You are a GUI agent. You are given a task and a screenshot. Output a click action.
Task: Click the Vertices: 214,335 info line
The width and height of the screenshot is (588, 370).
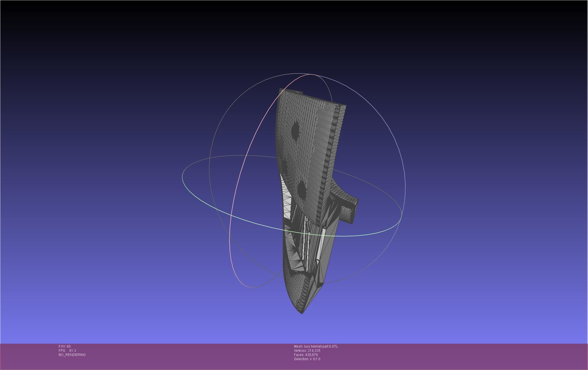coord(307,351)
